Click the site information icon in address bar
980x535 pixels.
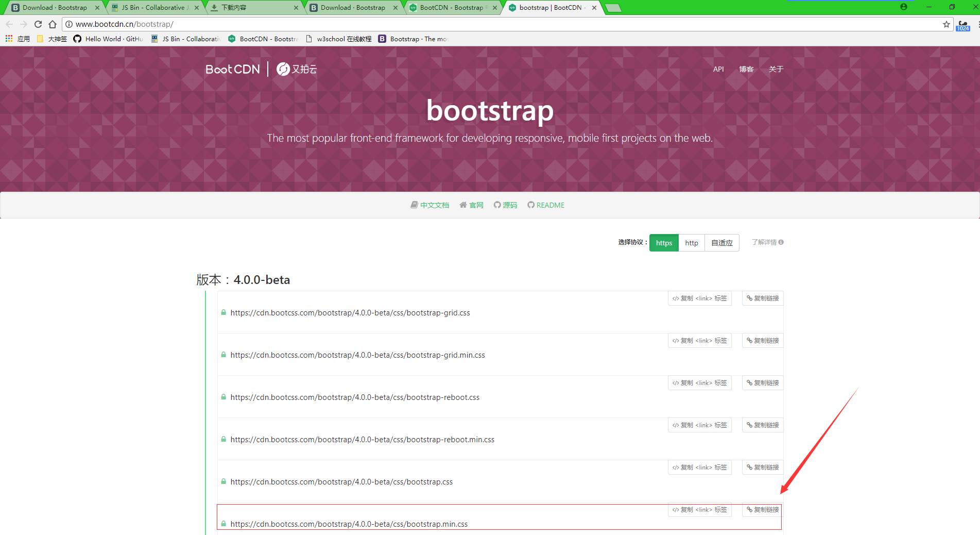point(69,24)
